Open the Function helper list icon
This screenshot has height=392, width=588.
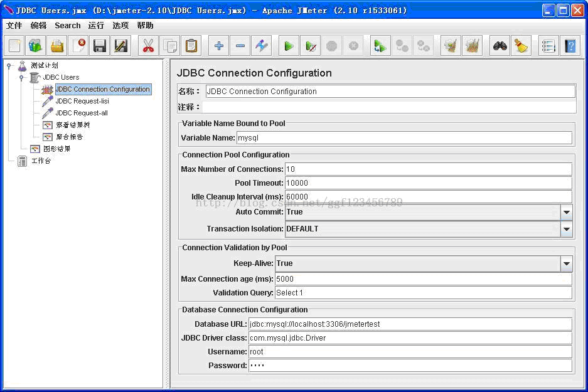tap(548, 46)
